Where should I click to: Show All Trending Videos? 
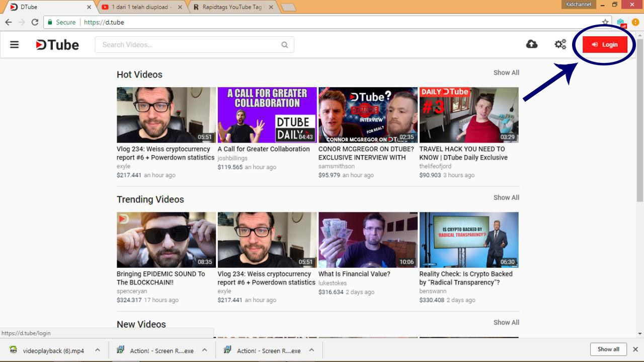(506, 197)
